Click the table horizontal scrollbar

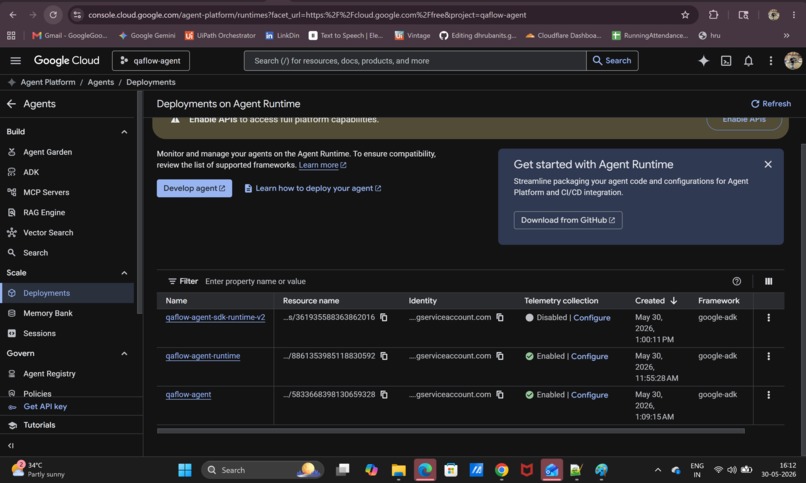tap(451, 431)
